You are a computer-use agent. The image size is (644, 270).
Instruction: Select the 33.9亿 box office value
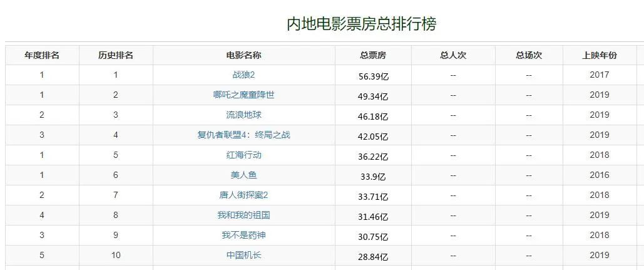373,177
